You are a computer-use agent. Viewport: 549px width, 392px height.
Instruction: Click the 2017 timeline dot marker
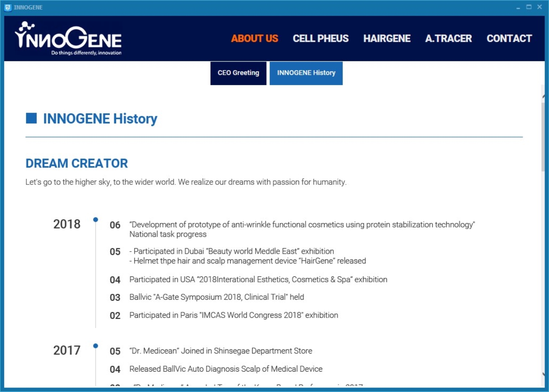click(x=96, y=346)
